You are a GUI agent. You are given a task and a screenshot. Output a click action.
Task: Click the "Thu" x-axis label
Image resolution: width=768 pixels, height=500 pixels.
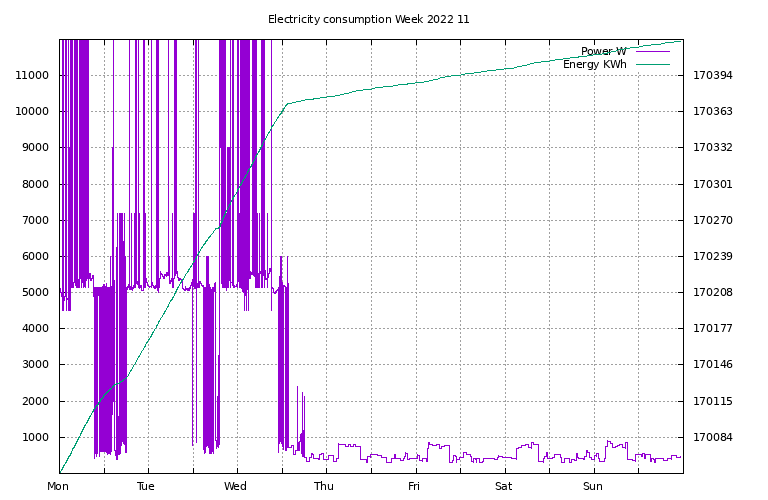(324, 486)
